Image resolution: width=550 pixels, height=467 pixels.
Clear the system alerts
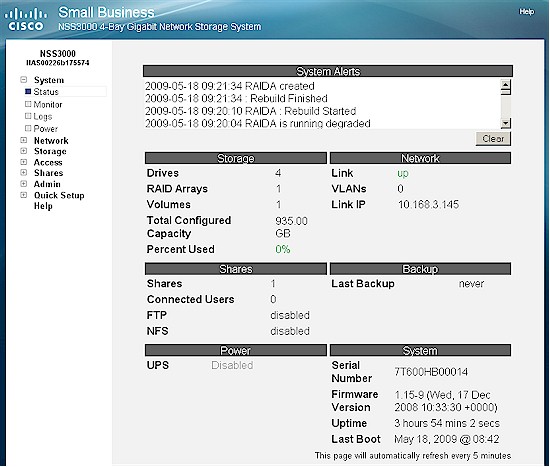(493, 139)
